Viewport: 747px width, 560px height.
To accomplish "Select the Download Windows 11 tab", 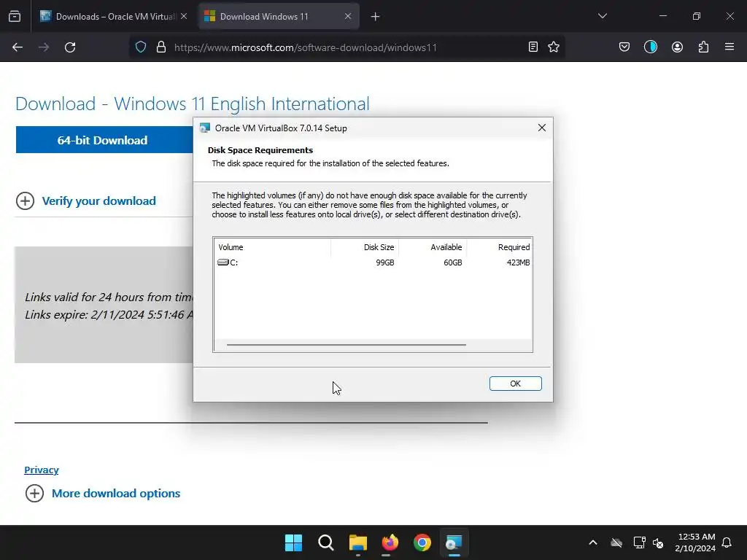I will [x=279, y=17].
